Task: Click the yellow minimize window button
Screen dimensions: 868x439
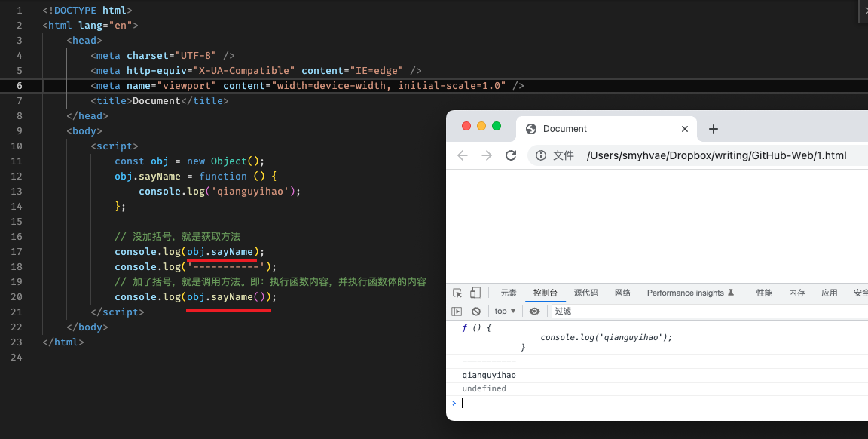Action: pyautogui.click(x=481, y=126)
